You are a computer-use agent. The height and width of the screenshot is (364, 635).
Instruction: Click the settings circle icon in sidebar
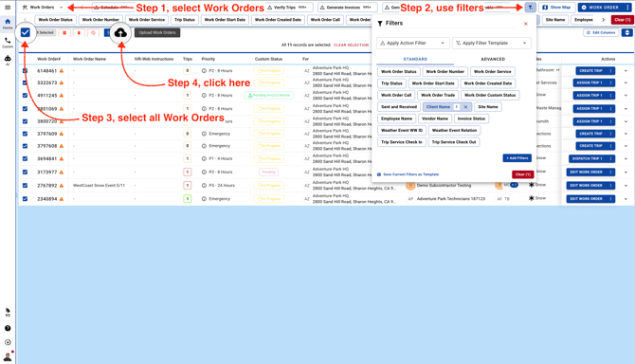click(8, 342)
